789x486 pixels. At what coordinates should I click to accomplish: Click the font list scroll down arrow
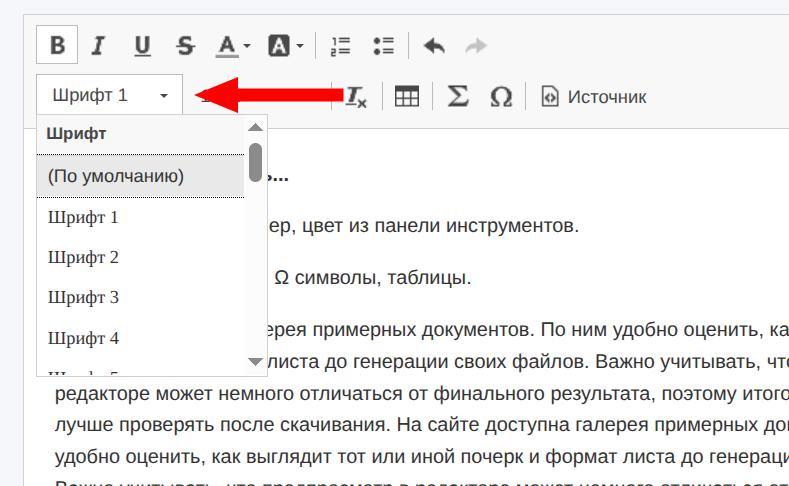coord(256,362)
